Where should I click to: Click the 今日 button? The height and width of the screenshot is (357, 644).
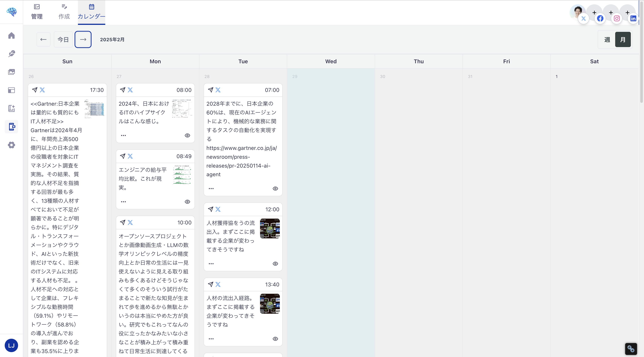pyautogui.click(x=63, y=40)
